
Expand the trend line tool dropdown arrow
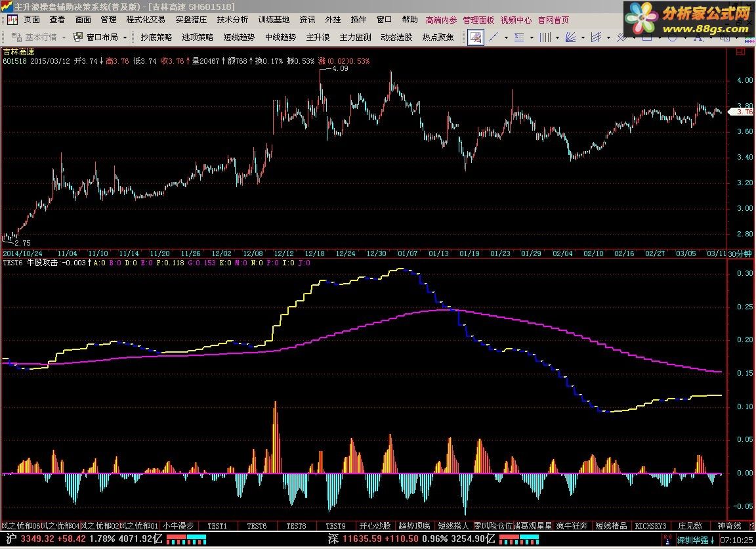pyautogui.click(x=506, y=37)
